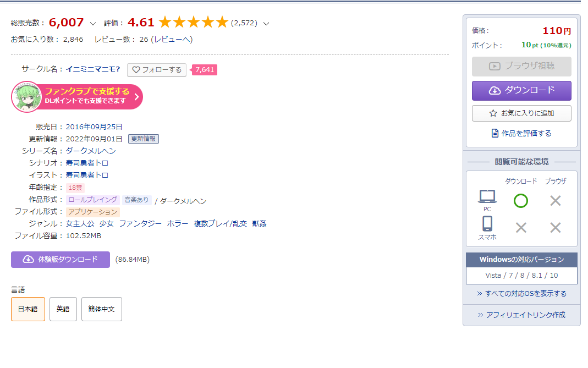Click the star Add to Favorites button
Viewport: 588px width, 368px height.
coord(521,113)
